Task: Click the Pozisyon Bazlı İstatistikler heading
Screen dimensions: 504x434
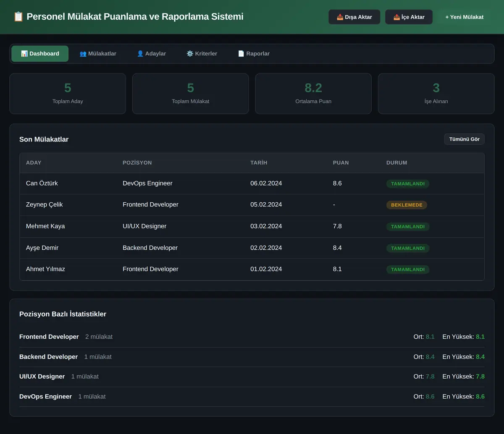Action: [x=63, y=314]
